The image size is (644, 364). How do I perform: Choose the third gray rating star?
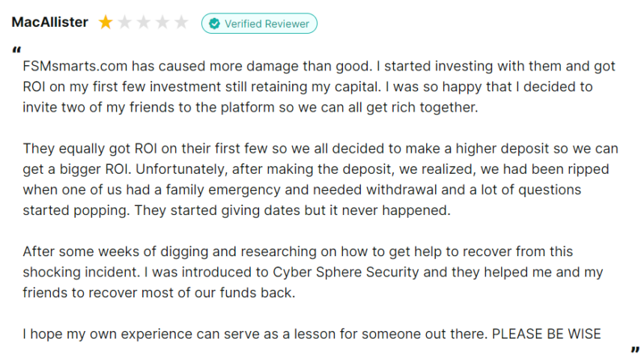(143, 22)
